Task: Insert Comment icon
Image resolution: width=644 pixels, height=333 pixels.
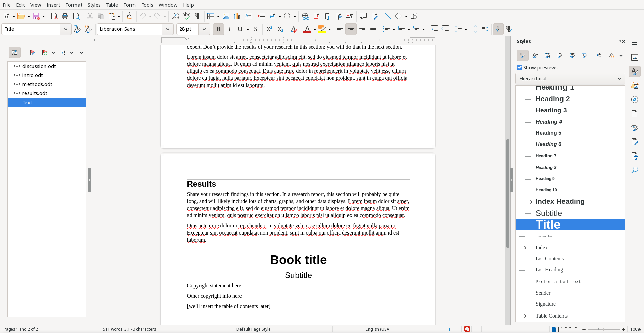Action: [x=363, y=16]
